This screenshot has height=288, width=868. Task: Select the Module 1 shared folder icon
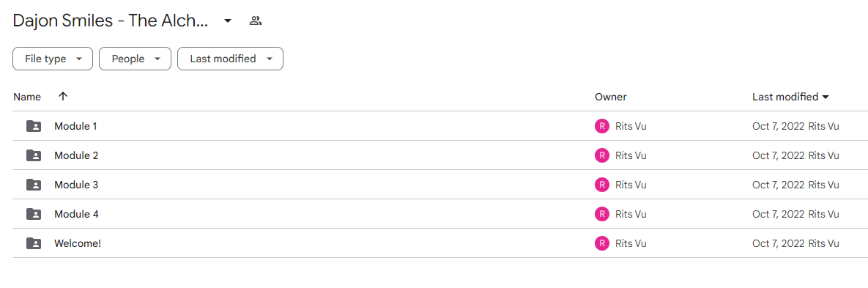34,126
